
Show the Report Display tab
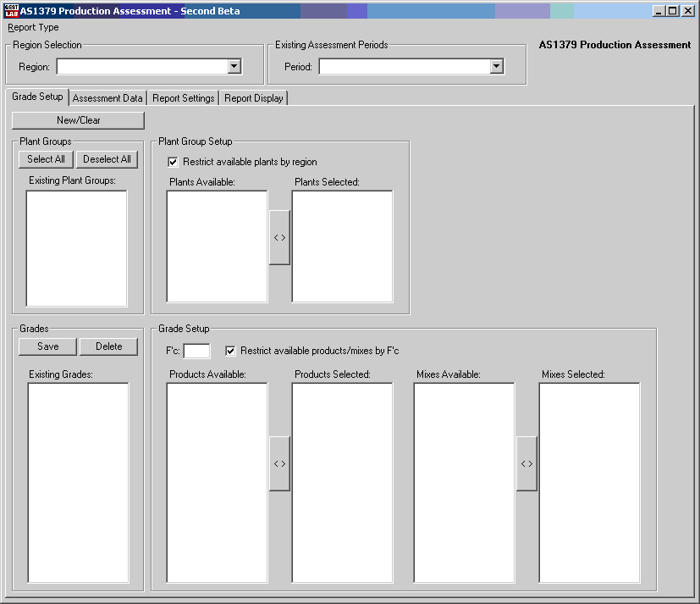pyautogui.click(x=253, y=98)
